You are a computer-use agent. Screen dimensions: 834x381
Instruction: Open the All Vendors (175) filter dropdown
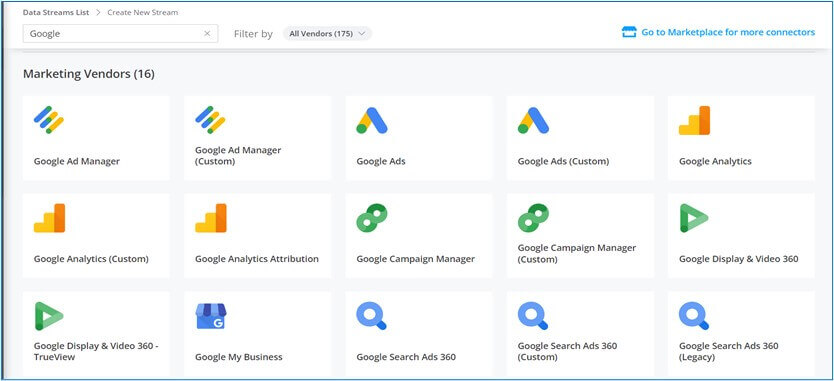pos(327,34)
